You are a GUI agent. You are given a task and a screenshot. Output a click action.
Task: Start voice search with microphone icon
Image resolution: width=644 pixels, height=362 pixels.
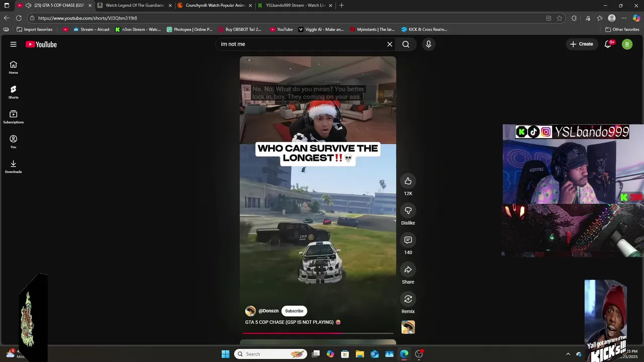428,44
